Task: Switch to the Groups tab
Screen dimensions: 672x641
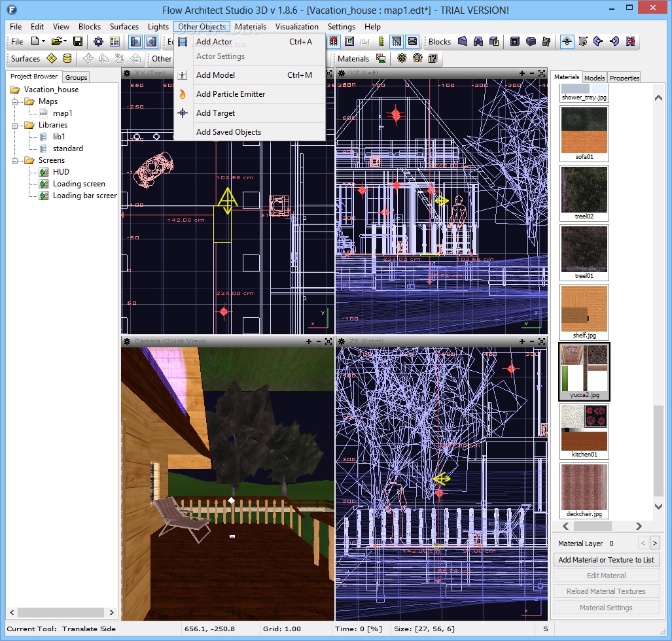Action: [77, 77]
